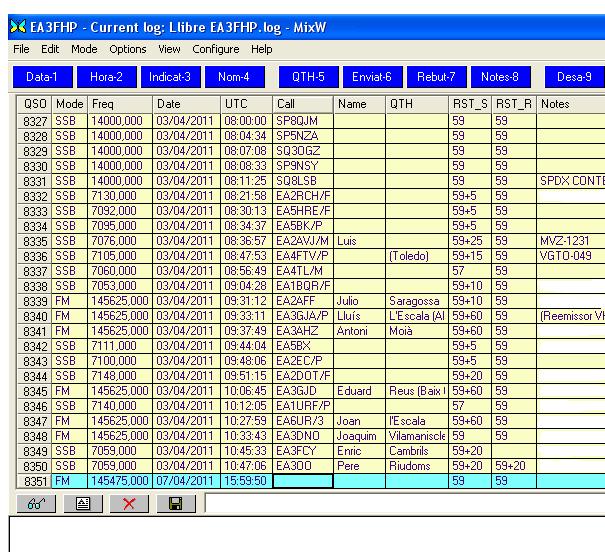Click the red X delete icon

click(x=130, y=505)
